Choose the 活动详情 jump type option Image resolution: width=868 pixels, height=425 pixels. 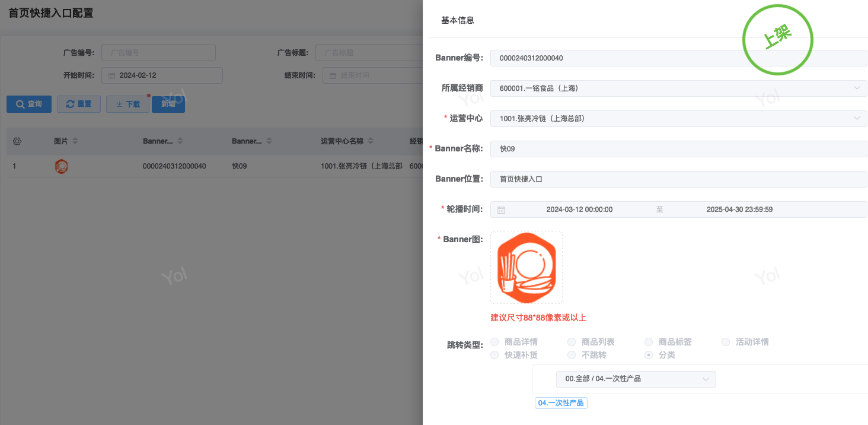tap(726, 342)
